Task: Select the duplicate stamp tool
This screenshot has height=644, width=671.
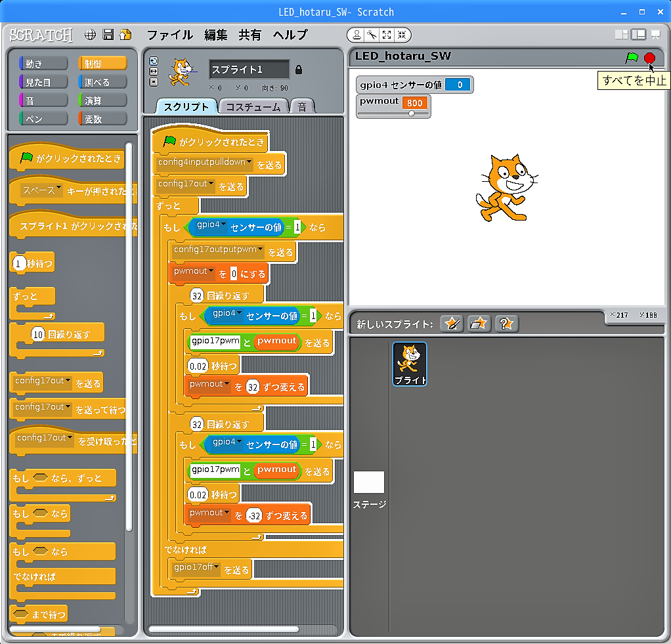Action: point(356,35)
